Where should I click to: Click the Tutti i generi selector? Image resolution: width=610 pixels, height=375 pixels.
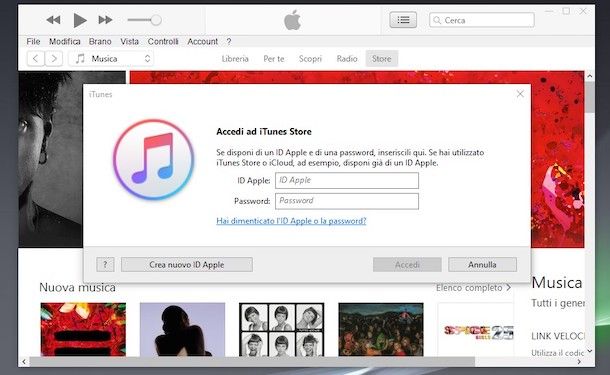click(557, 303)
